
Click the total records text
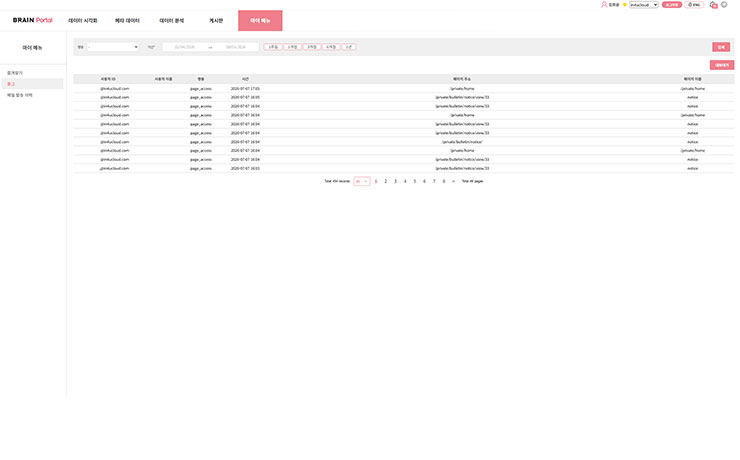[337, 182]
